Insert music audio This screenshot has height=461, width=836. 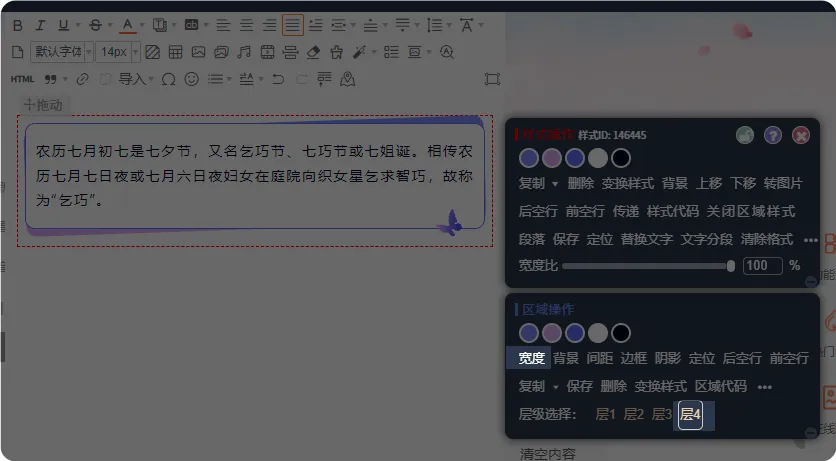click(244, 52)
